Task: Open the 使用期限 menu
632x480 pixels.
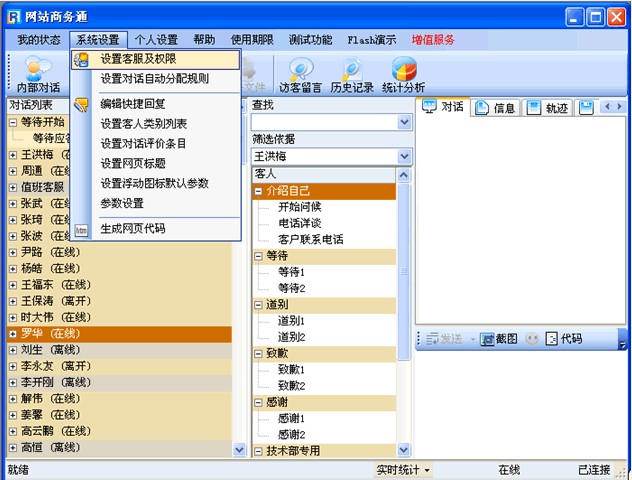Action: [x=252, y=40]
